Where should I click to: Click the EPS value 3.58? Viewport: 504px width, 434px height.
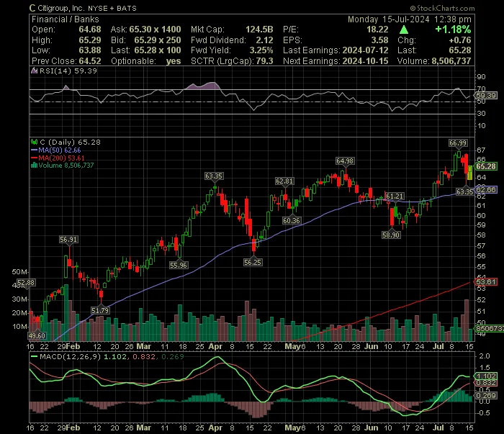(x=379, y=40)
